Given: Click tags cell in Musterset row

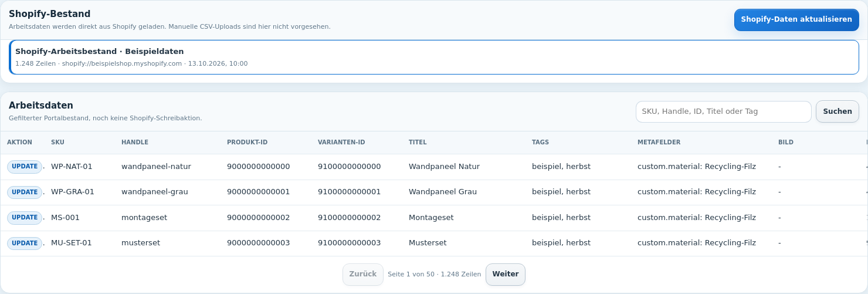Looking at the screenshot, I should [561, 243].
